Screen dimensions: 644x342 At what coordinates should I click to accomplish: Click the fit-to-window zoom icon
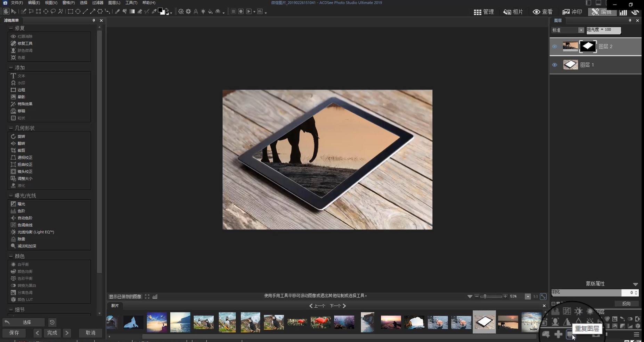(543, 297)
